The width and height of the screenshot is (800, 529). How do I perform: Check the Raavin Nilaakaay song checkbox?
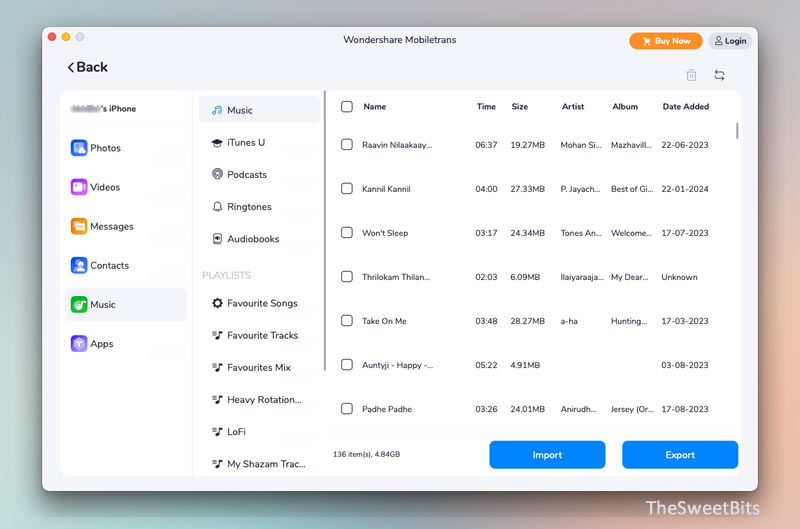347,144
